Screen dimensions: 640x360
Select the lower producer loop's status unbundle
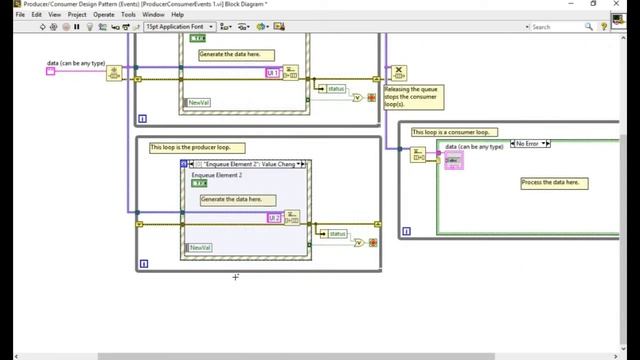[x=334, y=233]
